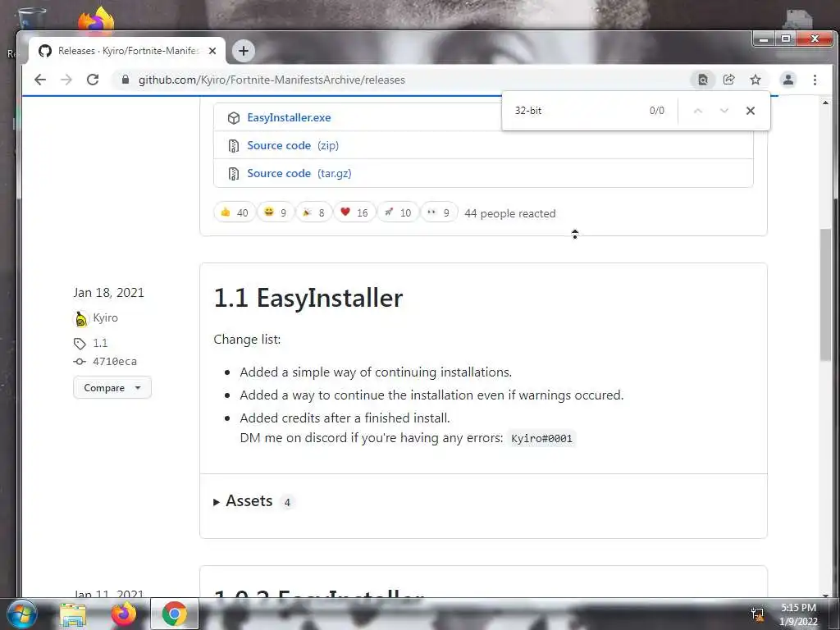This screenshot has width=840, height=630.
Task: Toggle the party popper reaction with 8
Action: click(x=313, y=212)
